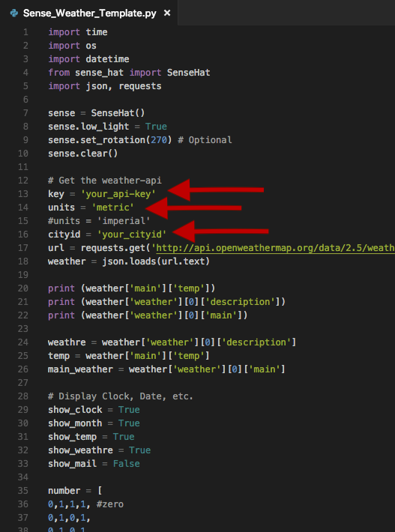The width and height of the screenshot is (395, 532).
Task: Click the SenseHat import name on line 4
Action: coord(188,73)
